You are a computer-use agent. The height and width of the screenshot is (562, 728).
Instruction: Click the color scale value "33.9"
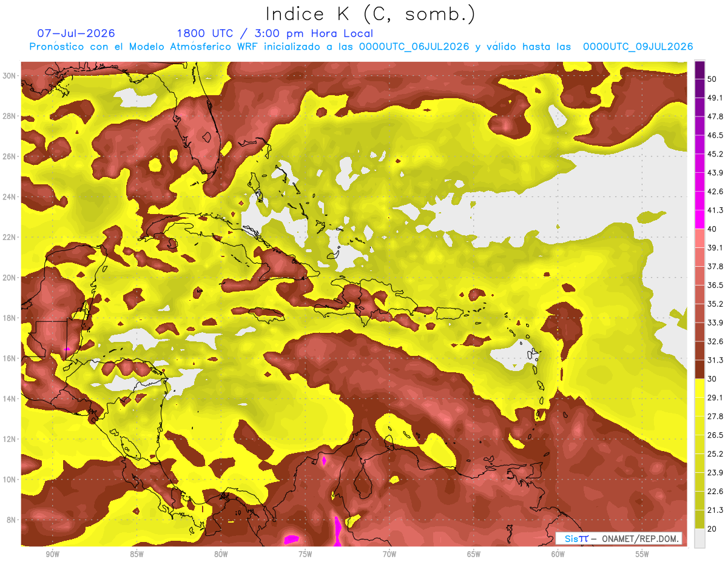tap(715, 323)
